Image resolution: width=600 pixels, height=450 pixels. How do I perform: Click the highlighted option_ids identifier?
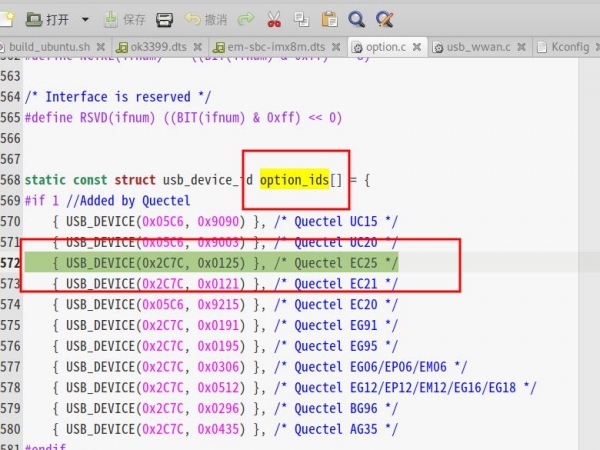click(x=294, y=180)
